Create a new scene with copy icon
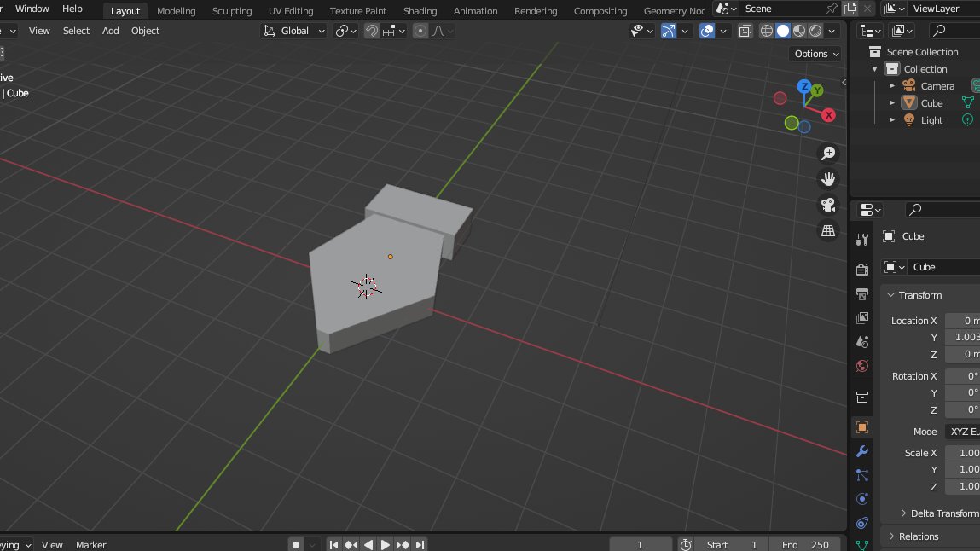 pyautogui.click(x=850, y=9)
